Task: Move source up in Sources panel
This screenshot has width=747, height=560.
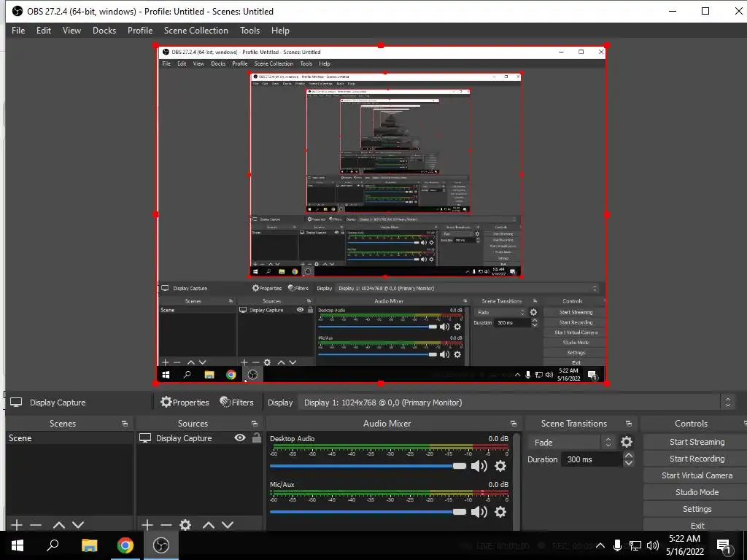Action: (209, 525)
